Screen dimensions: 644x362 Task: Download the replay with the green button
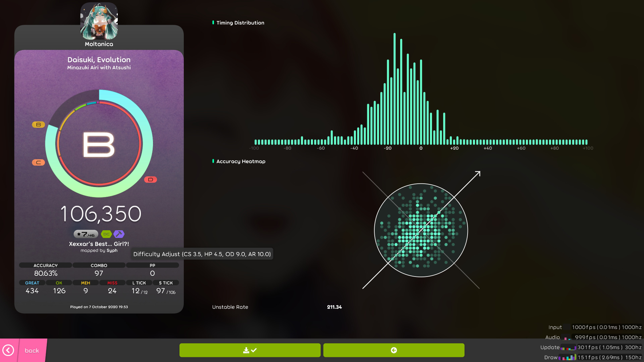pos(250,350)
